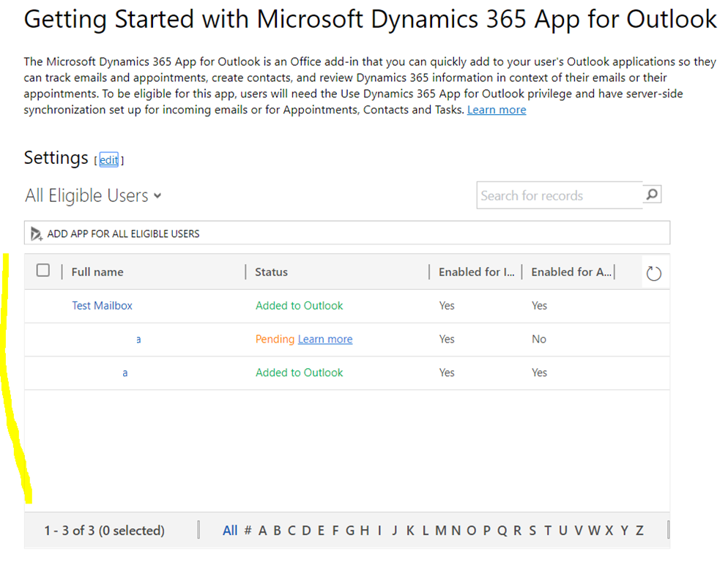Image resolution: width=728 pixels, height=562 pixels.
Task: Filter names starting with W
Action: click(594, 531)
